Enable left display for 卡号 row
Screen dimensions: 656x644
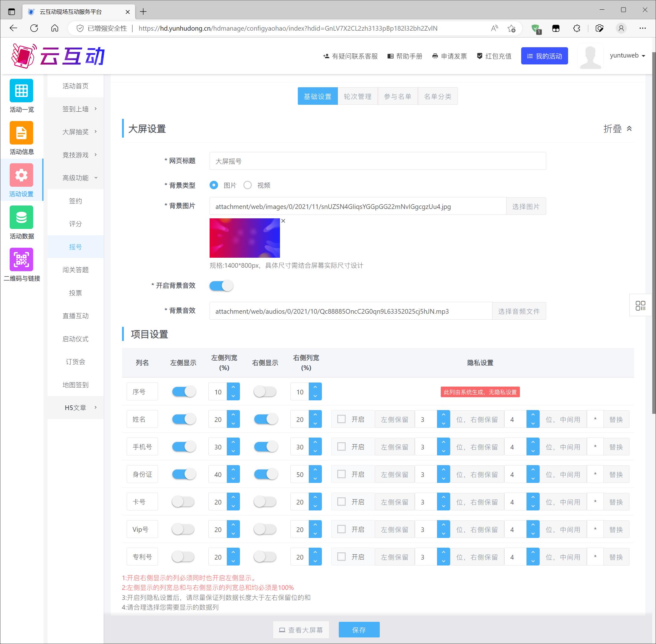coord(183,502)
